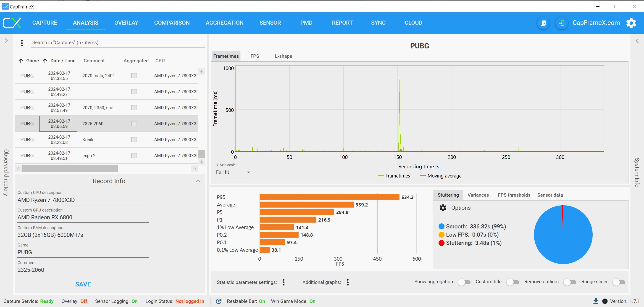This screenshot has height=307, width=644.
Task: Open FPS thresholds tab
Action: pos(514,195)
